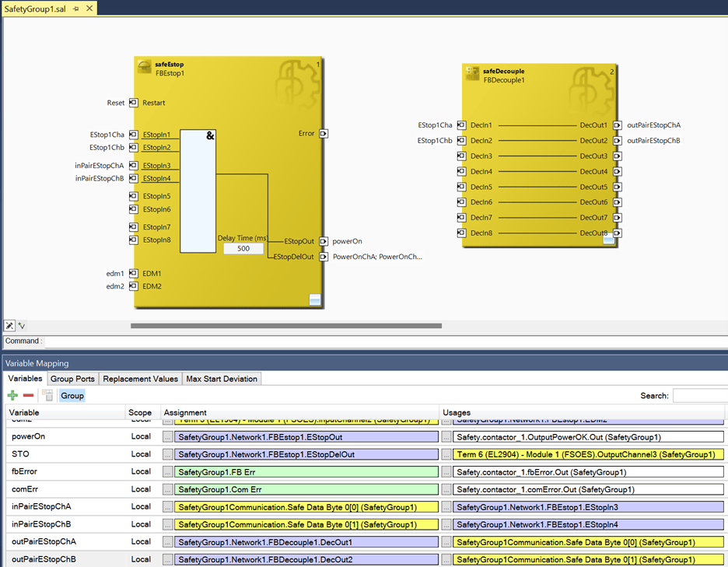728x567 pixels.
Task: Click the Error output port on FBEstop1
Action: 324,134
